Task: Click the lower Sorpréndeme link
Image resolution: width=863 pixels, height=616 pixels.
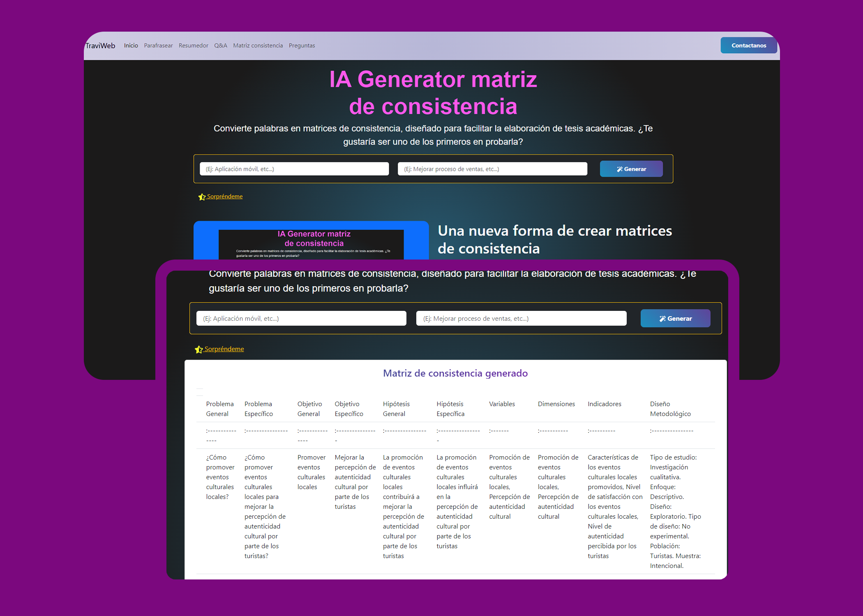Action: pyautogui.click(x=224, y=349)
